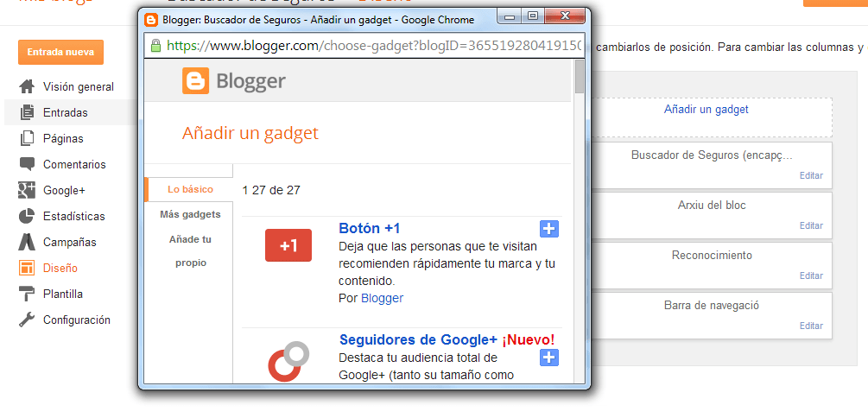Edit the Reconocimiento gadget
The image size is (868, 418).
click(x=811, y=275)
